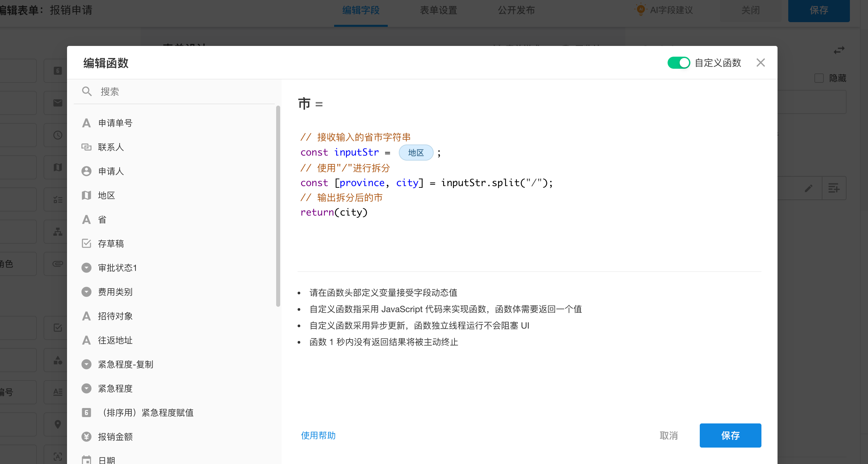Insert the 紧急程度 dropdown field

point(115,389)
